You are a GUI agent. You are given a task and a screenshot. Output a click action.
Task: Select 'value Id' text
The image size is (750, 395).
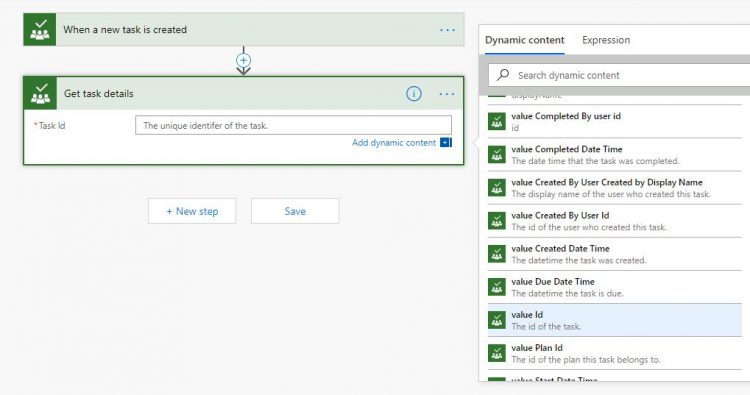pos(527,315)
